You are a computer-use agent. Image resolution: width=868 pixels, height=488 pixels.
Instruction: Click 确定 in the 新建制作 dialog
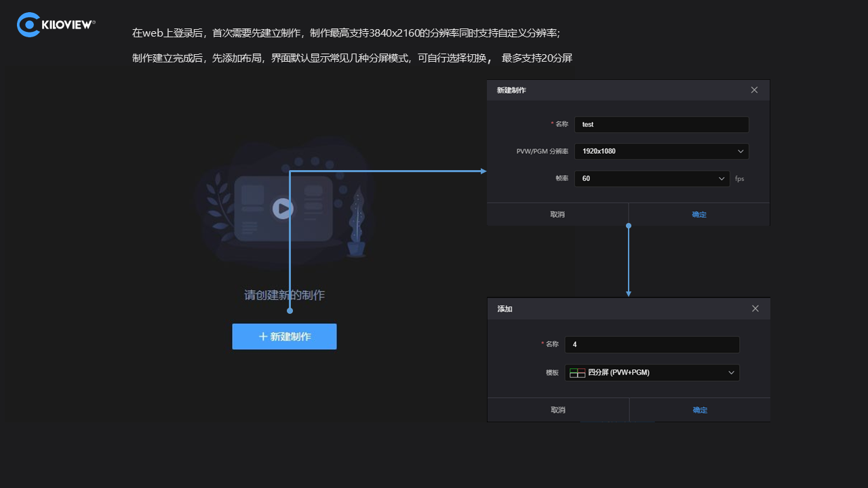[x=699, y=214]
